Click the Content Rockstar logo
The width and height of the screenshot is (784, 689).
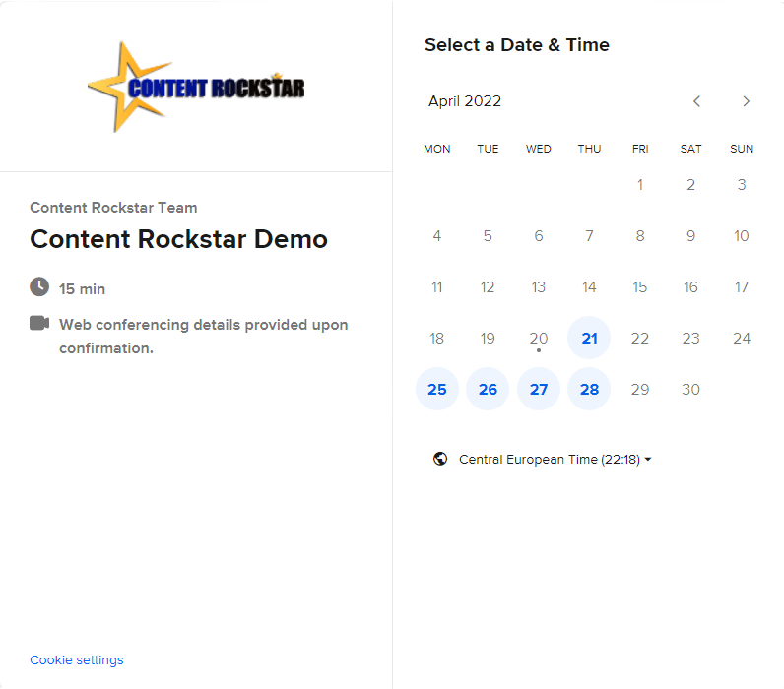196,87
